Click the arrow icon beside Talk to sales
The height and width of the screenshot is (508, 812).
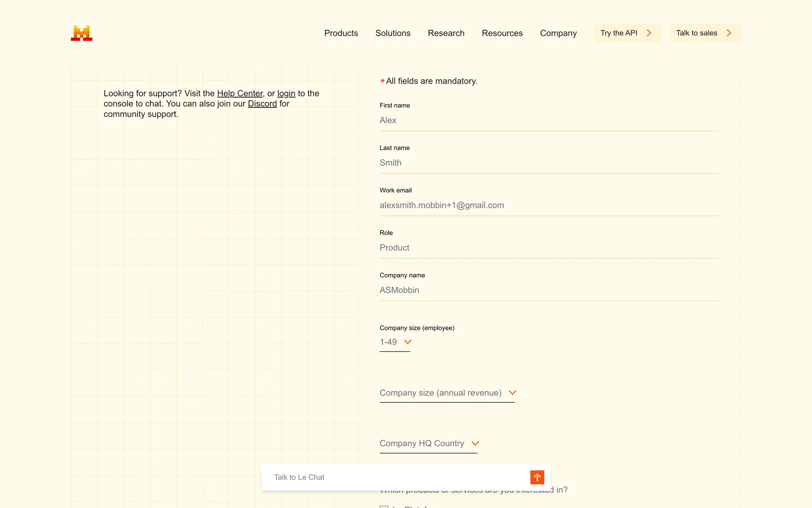[x=729, y=33]
